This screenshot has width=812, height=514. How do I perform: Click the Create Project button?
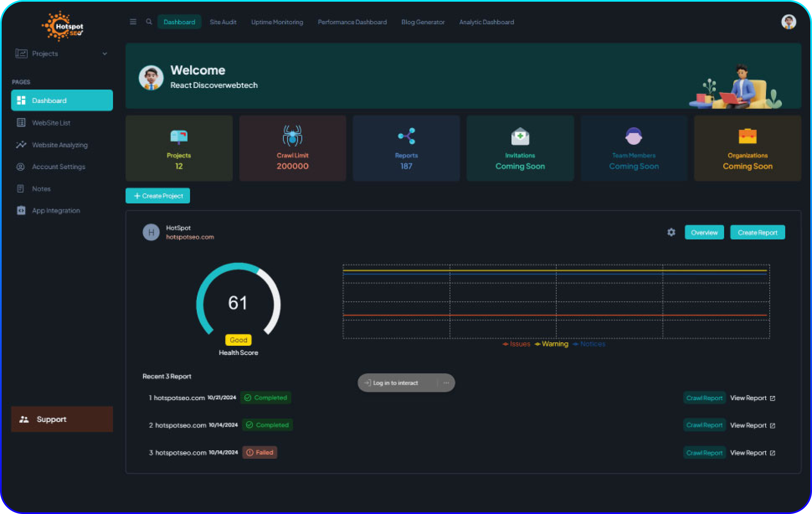click(x=158, y=195)
